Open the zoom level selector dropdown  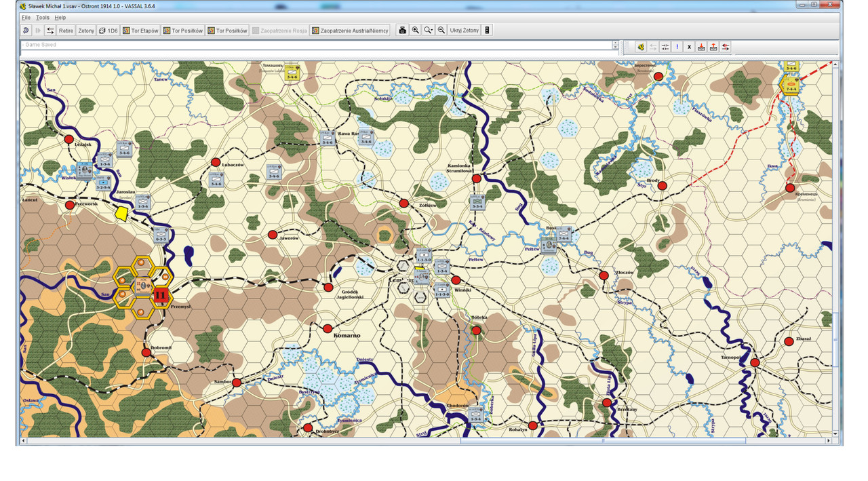(429, 31)
